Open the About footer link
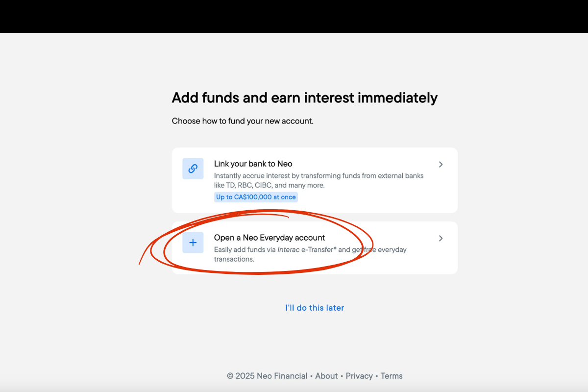588x392 pixels. click(326, 376)
